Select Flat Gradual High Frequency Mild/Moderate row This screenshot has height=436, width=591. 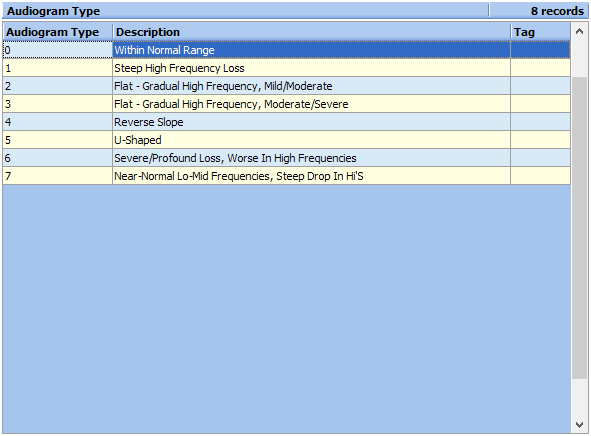tap(286, 86)
